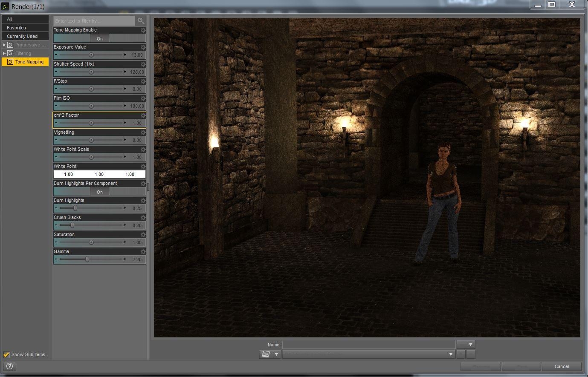Click the Film ISO value 100.00

(137, 106)
